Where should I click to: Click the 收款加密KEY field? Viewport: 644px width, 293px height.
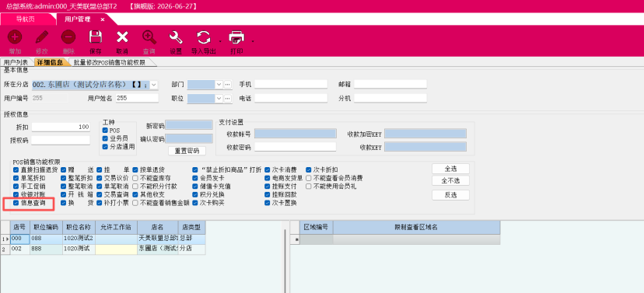425,134
